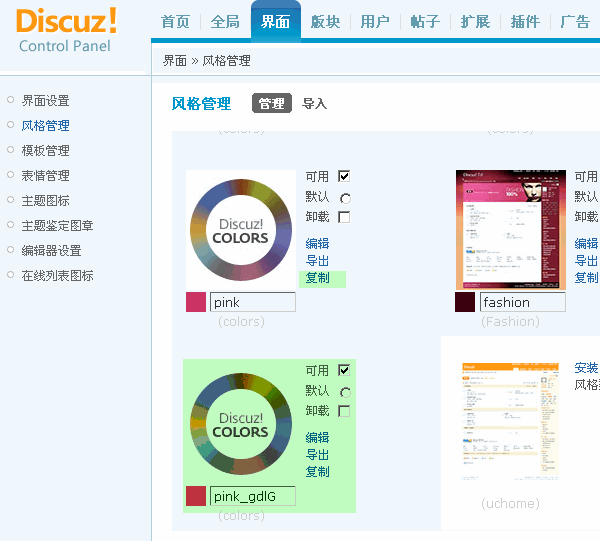
Task: Toggle the 可用 checkbox for pink style
Action: pos(344,177)
